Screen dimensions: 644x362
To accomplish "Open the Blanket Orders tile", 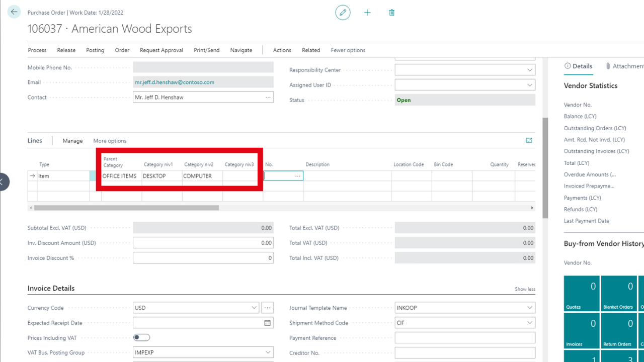I will [x=618, y=293].
